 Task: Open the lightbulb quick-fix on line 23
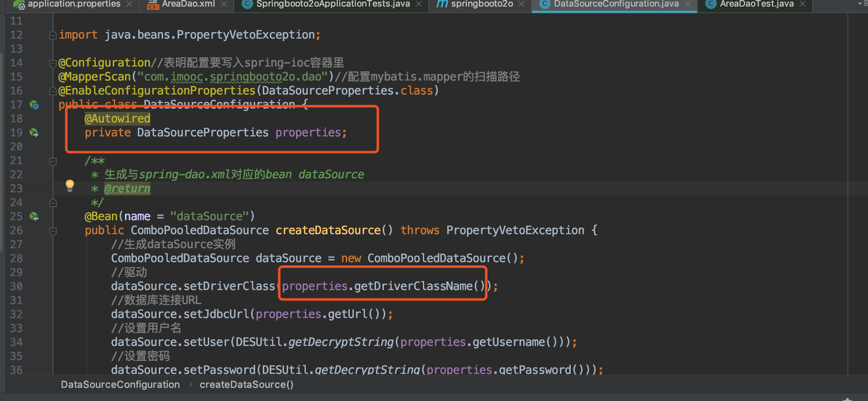point(70,185)
